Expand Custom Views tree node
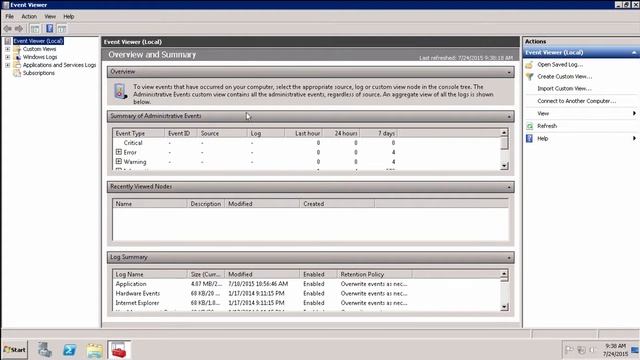640x360 pixels. click(x=7, y=49)
